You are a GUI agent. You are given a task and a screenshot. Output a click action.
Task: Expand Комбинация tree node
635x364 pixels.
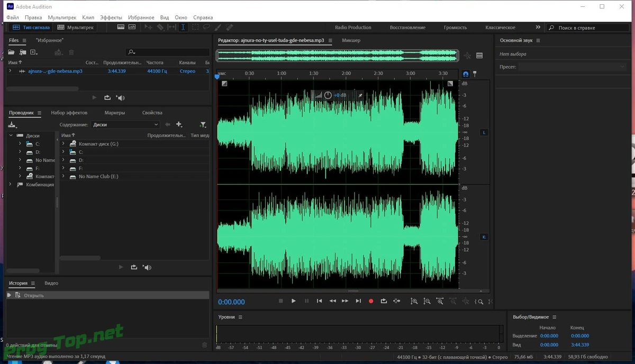point(11,185)
